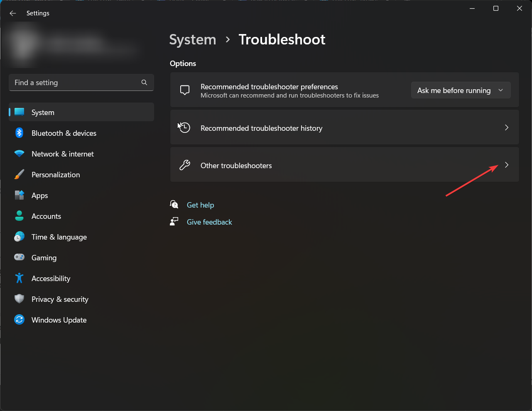This screenshot has width=532, height=411.
Task: Click the back arrow in Settings header
Action: click(x=13, y=13)
